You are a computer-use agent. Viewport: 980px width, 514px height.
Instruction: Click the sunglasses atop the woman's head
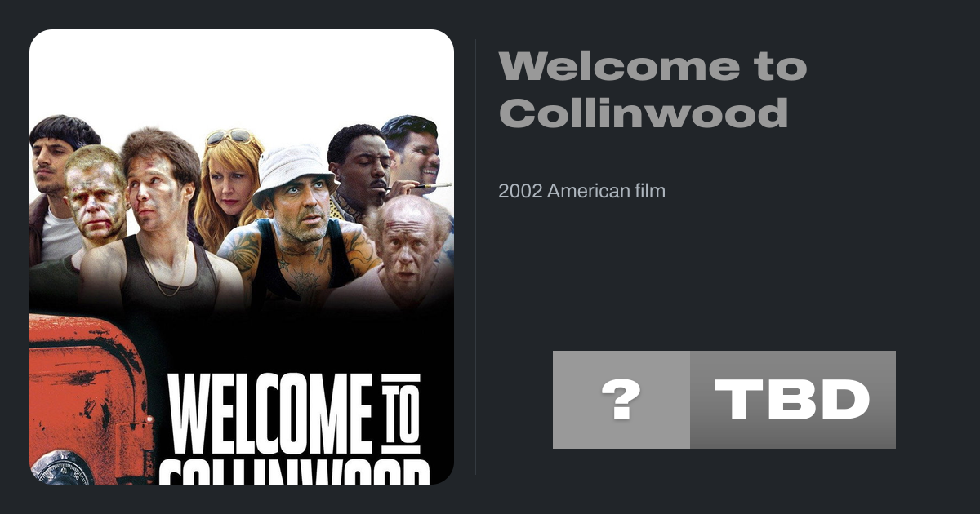pos(230,137)
